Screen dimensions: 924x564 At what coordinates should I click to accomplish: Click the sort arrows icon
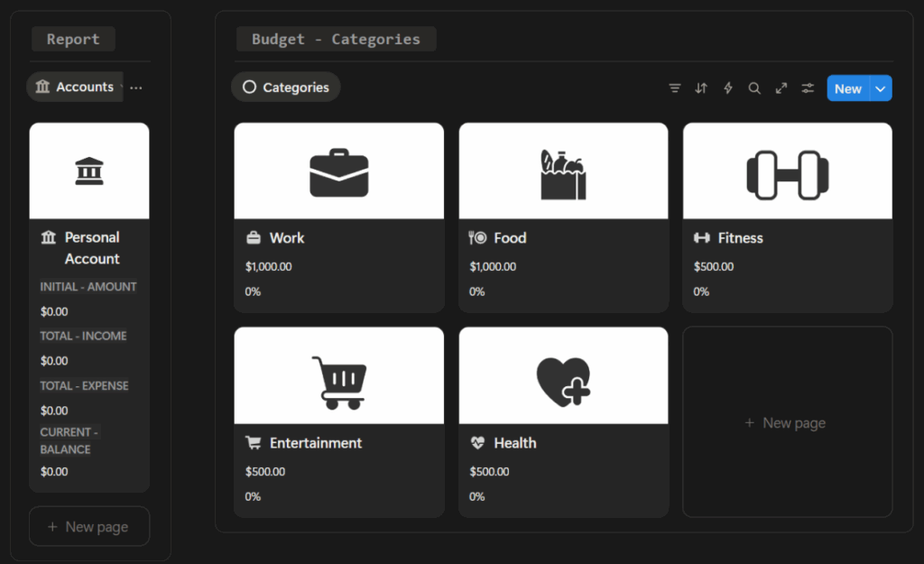[700, 88]
